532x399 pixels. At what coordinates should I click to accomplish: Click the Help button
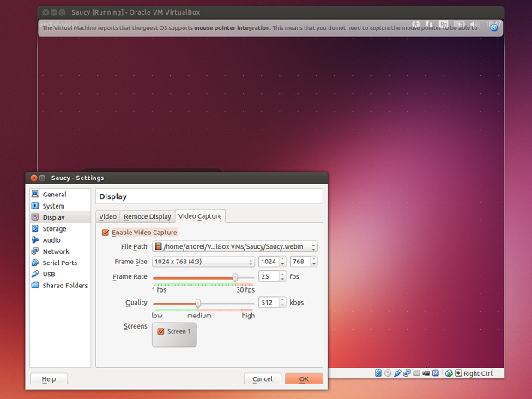(x=49, y=378)
